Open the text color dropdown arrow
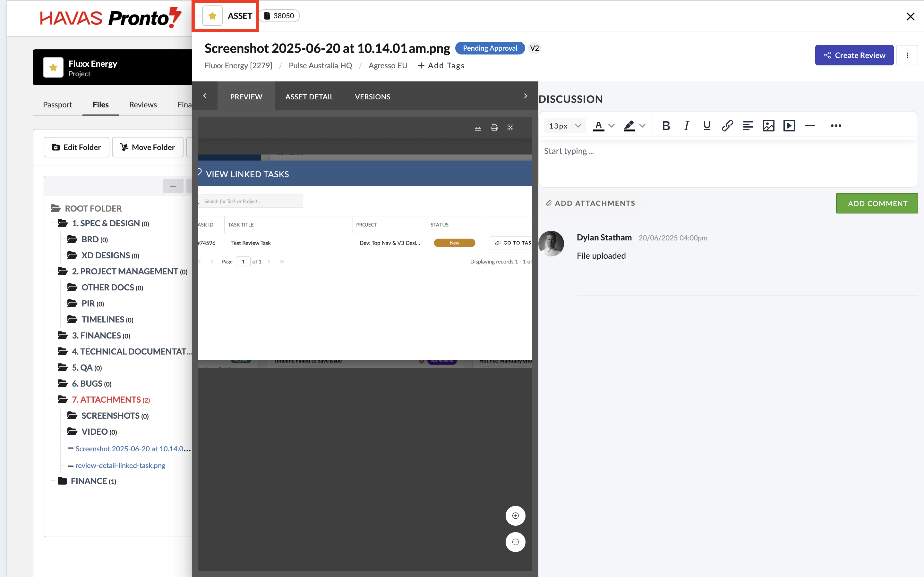 (612, 126)
